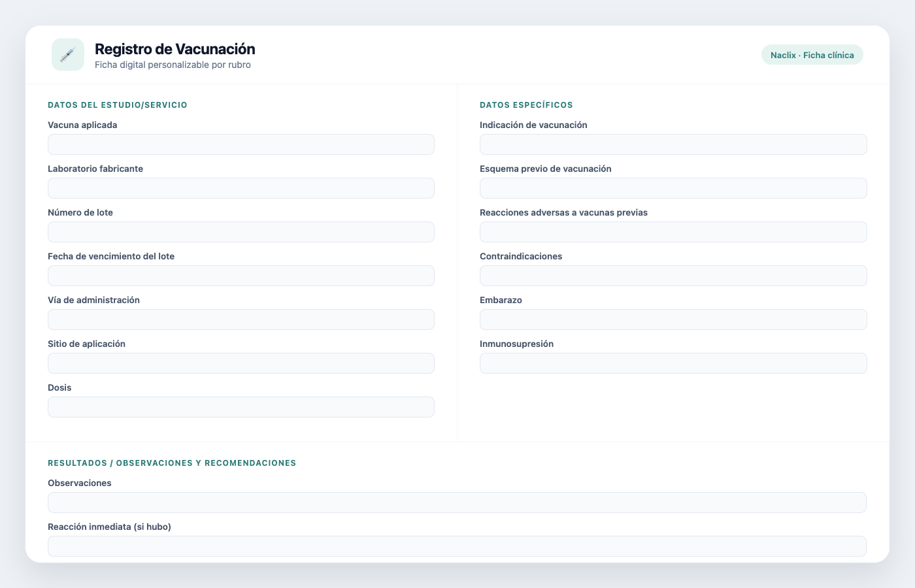Click the Vacuna aplicada label
The image size is (915, 588).
[82, 125]
